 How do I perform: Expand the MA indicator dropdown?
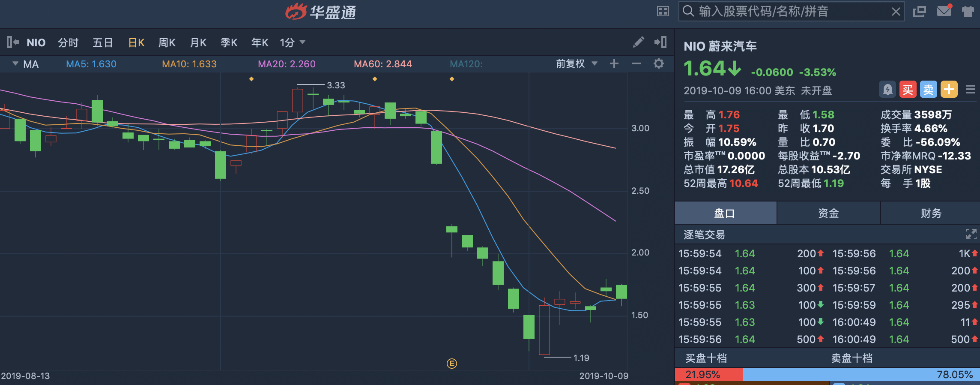(x=15, y=64)
